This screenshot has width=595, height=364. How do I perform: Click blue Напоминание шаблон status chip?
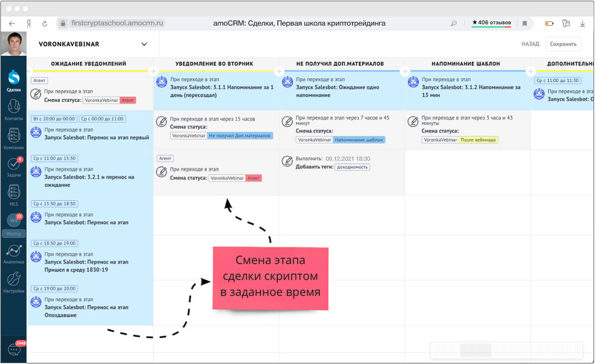pyautogui.click(x=359, y=140)
